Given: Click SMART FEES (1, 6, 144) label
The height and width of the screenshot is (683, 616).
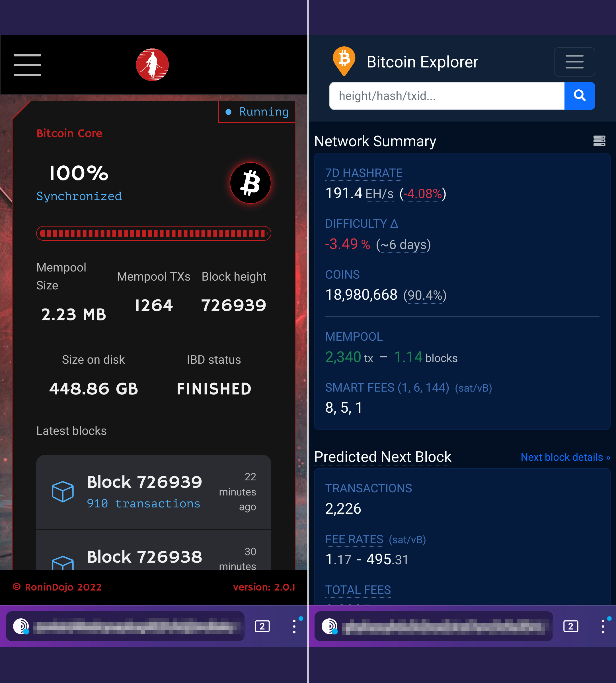Looking at the screenshot, I should [x=387, y=387].
